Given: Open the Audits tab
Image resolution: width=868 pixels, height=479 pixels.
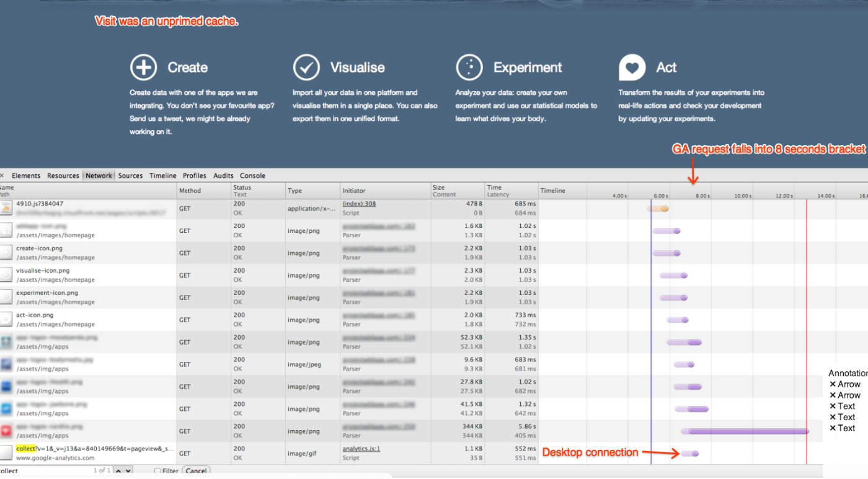Looking at the screenshot, I should 224,175.
